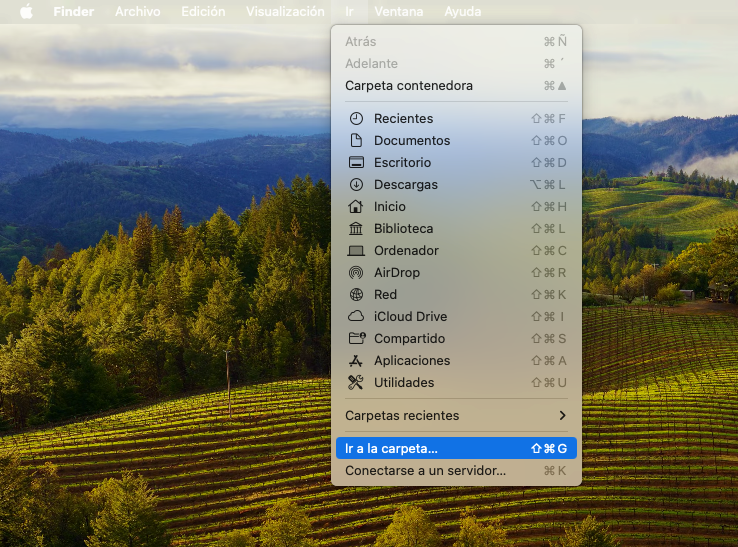Click the Documentos page icon
The image size is (738, 547).
pyautogui.click(x=356, y=141)
